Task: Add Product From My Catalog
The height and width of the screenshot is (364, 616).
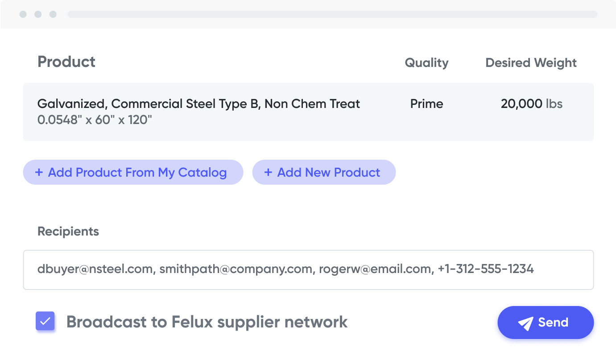Action: pos(133,172)
